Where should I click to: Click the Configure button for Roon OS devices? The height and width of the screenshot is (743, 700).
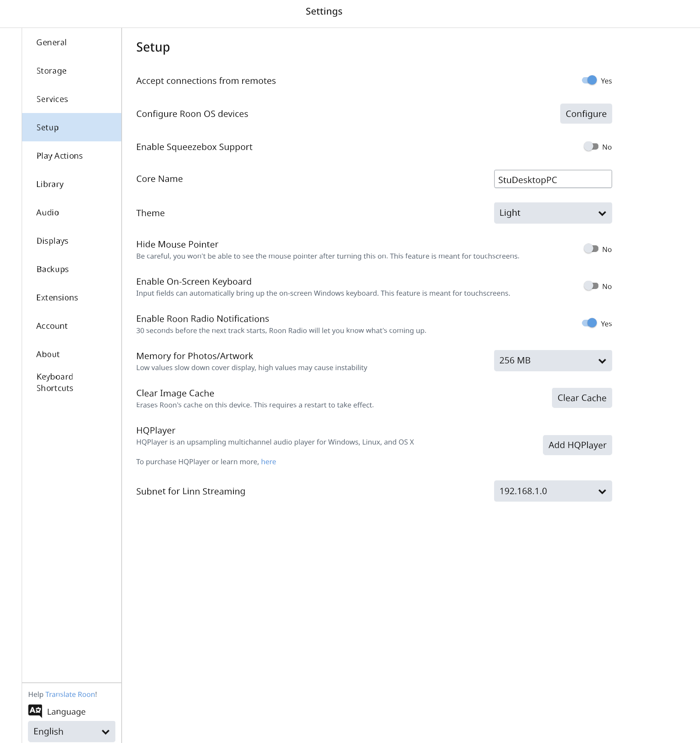click(x=586, y=114)
